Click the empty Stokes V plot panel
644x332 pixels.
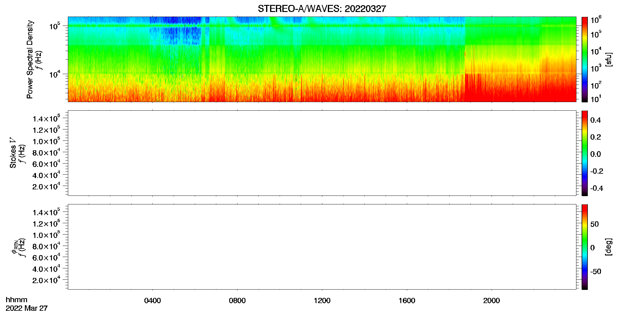pos(322,153)
